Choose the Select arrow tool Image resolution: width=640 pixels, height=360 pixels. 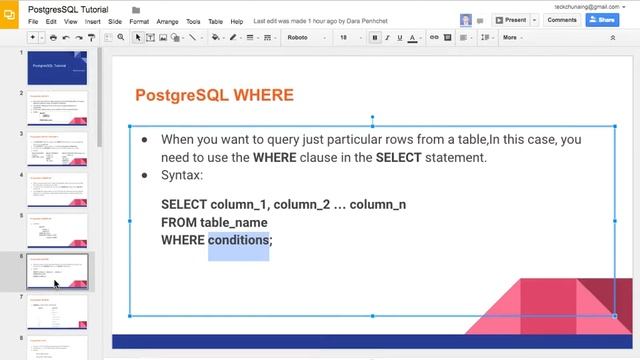click(138, 38)
